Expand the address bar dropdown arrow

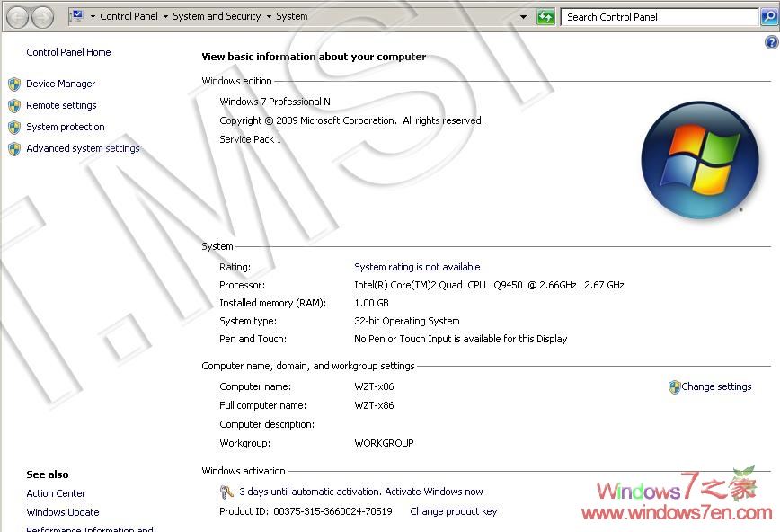[x=523, y=16]
